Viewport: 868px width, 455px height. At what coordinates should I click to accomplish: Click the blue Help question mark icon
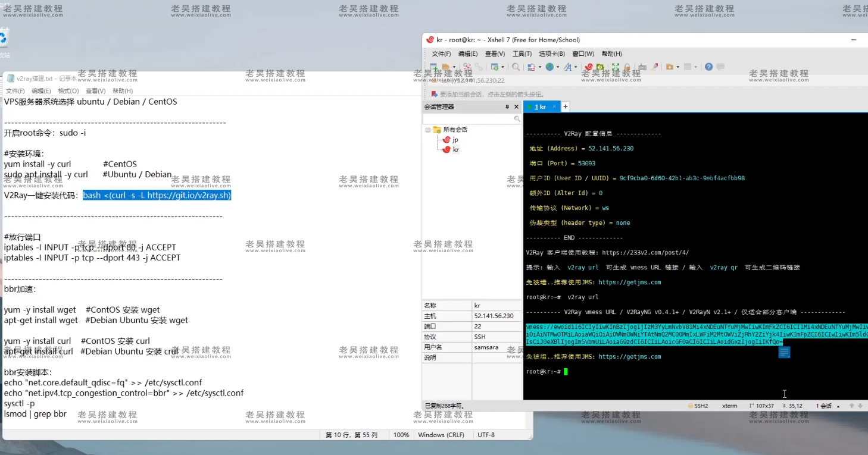coord(708,67)
